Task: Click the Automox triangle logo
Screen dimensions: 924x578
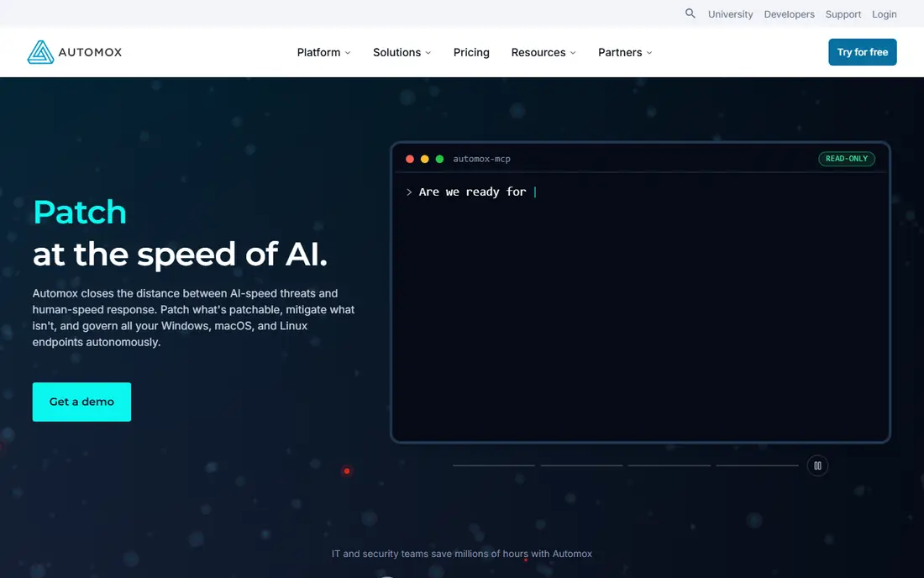Action: pyautogui.click(x=40, y=52)
